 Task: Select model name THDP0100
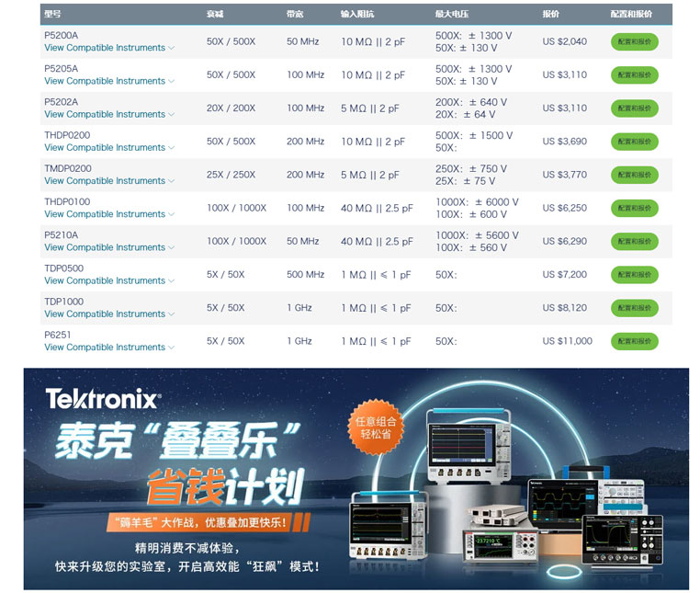[x=67, y=201]
